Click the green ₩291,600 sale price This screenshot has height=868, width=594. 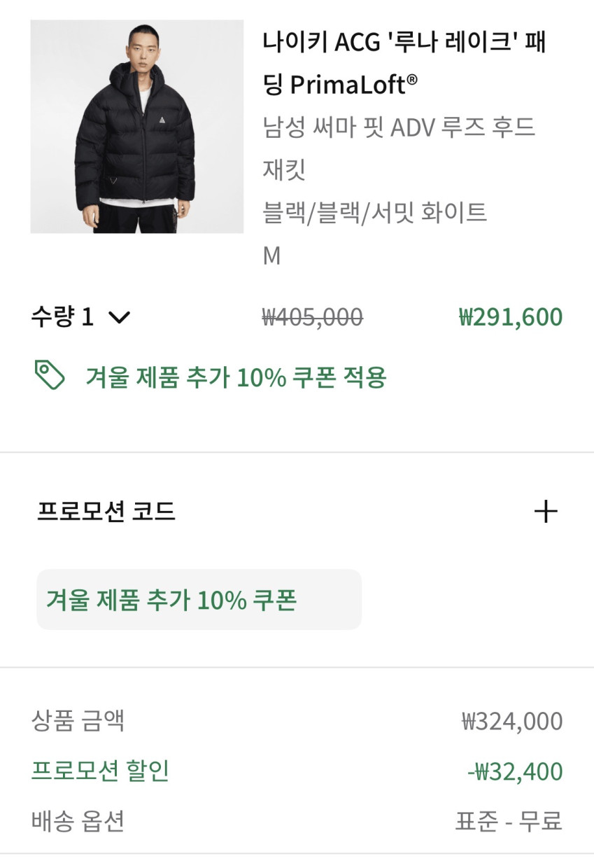[x=510, y=317]
